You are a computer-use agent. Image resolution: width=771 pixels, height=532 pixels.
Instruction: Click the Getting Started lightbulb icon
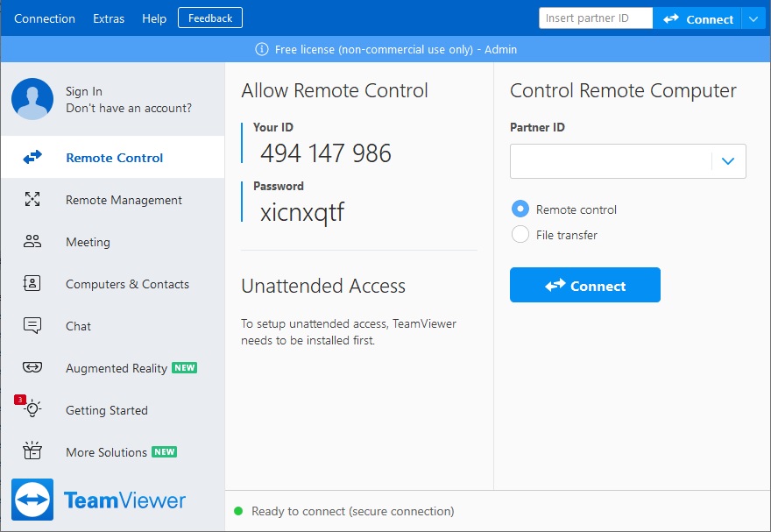pyautogui.click(x=33, y=408)
